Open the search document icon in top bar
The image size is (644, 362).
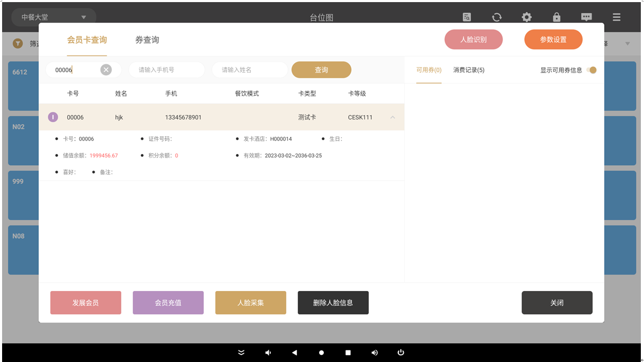pyautogui.click(x=467, y=17)
